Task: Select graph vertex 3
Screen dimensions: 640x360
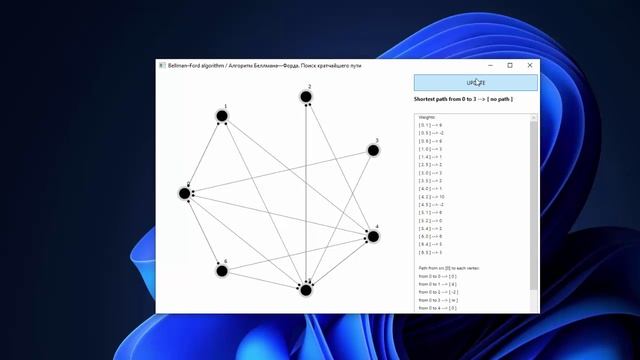Action: 373,151
